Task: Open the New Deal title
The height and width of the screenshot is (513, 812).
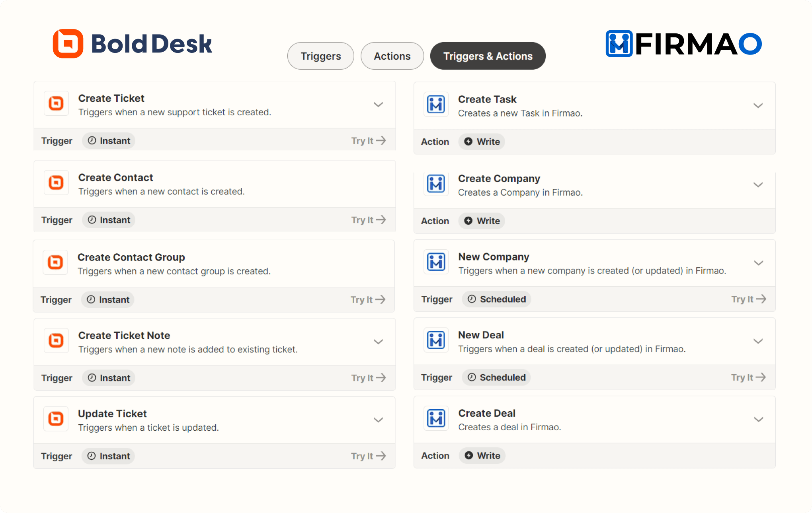Action: tap(481, 335)
